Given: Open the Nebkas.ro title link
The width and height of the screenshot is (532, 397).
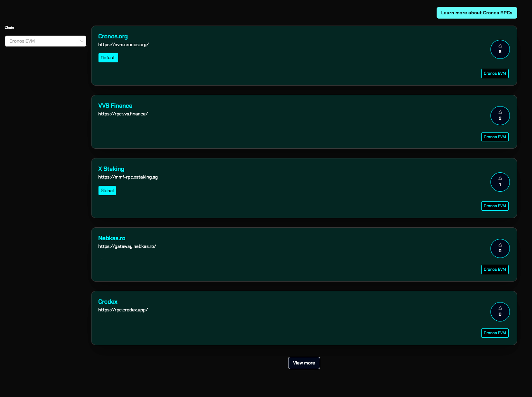Looking at the screenshot, I should click(x=112, y=238).
